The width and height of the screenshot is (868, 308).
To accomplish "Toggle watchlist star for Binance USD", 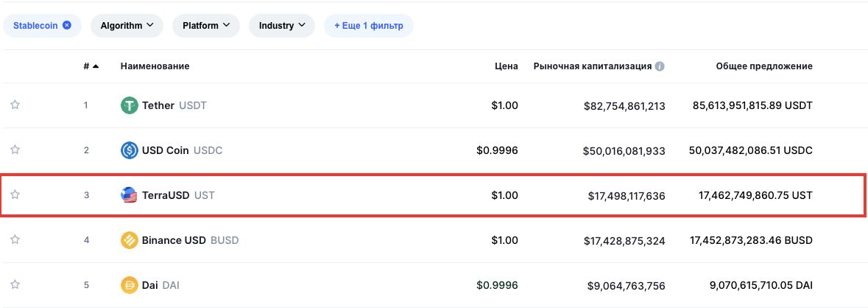I will point(15,240).
